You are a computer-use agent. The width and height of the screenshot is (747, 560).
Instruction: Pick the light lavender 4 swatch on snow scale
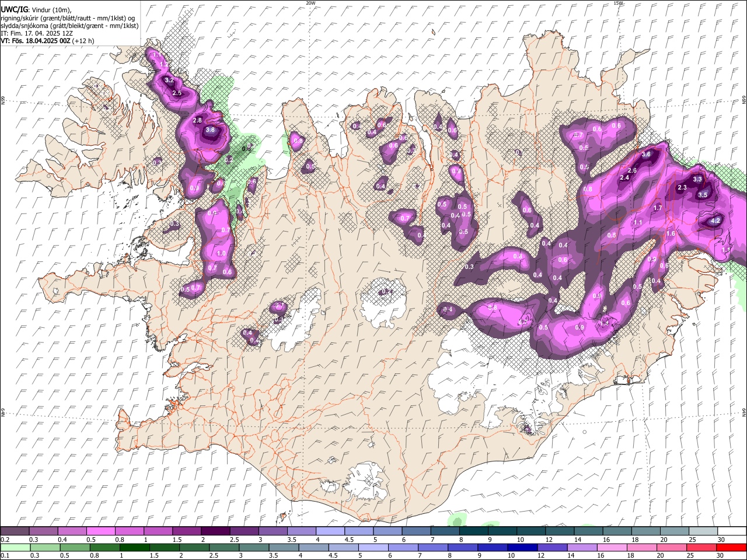pyautogui.click(x=330, y=531)
